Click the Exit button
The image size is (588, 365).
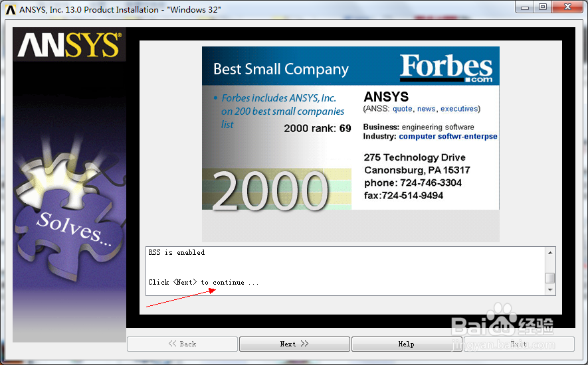(519, 344)
